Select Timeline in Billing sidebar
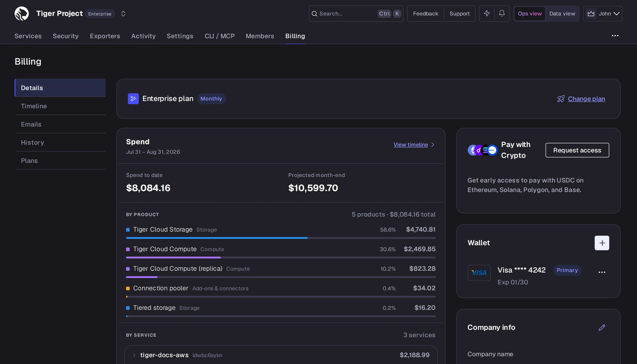 (60, 106)
